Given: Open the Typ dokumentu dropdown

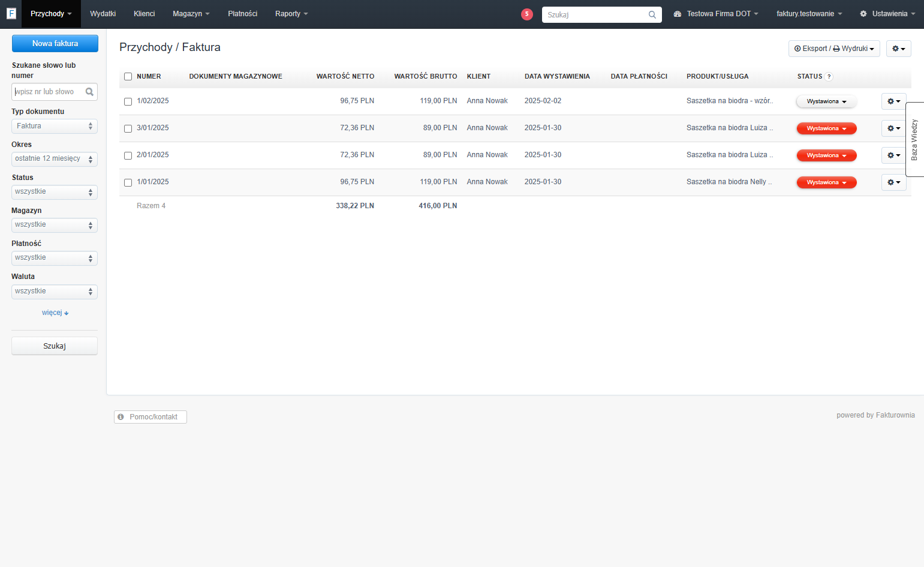Looking at the screenshot, I should tap(55, 126).
